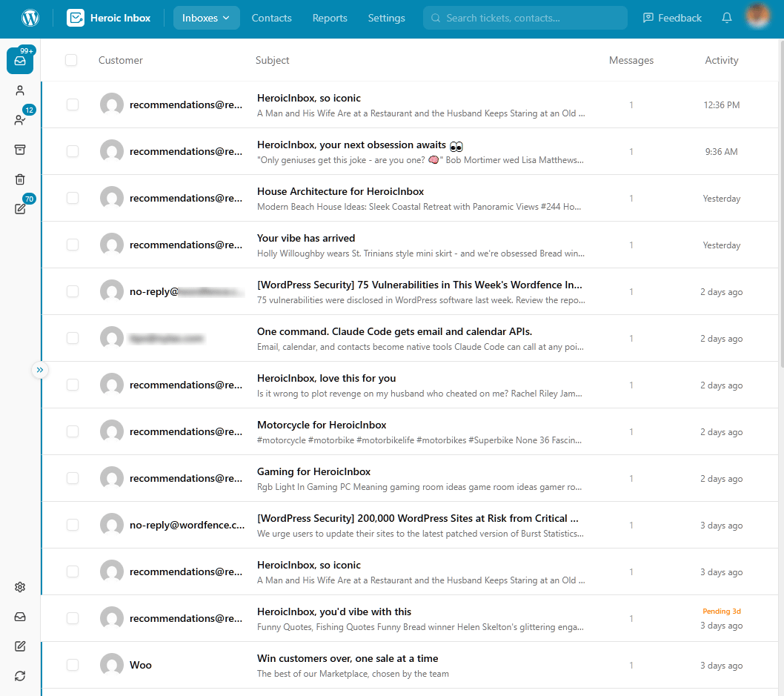The width and height of the screenshot is (784, 696).
Task: Open 'HeroicInbox, you'd vibe with this' ticket
Action: coord(334,612)
